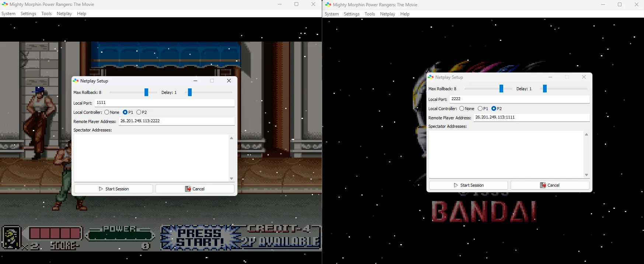The image size is (644, 264).
Task: Click Spectator Addresses text area in left dialog
Action: (151, 158)
